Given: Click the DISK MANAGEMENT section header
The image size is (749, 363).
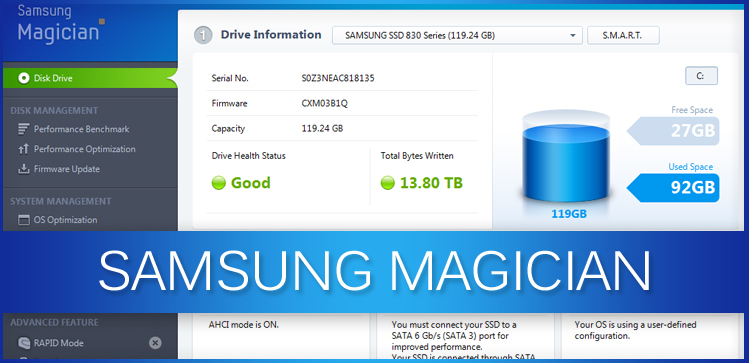Looking at the screenshot, I should coord(54,110).
